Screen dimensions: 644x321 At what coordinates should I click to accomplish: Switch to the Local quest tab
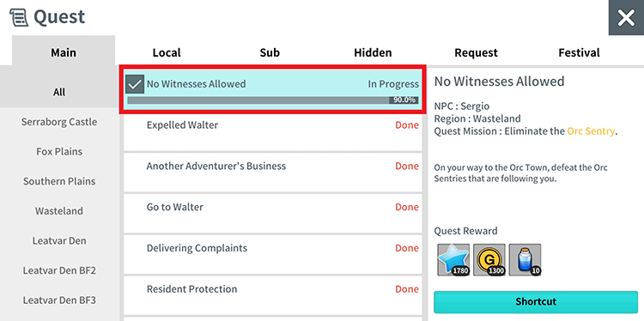(167, 52)
